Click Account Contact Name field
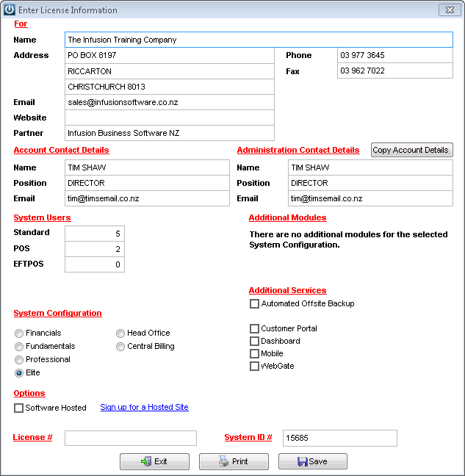The width and height of the screenshot is (465, 476). pos(147,167)
